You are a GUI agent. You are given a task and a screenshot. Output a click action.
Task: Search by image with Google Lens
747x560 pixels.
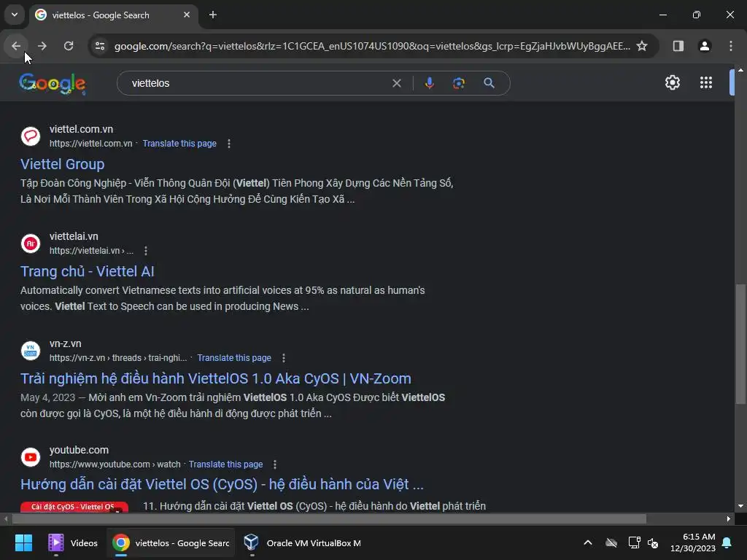pyautogui.click(x=458, y=83)
